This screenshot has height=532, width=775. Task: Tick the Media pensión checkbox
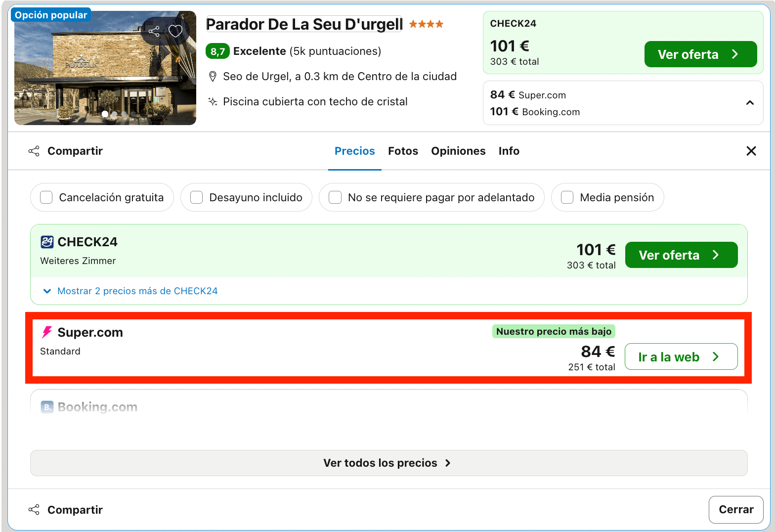(x=567, y=198)
